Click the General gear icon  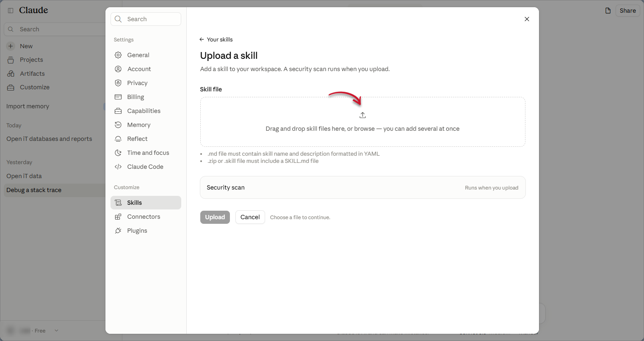(x=118, y=55)
